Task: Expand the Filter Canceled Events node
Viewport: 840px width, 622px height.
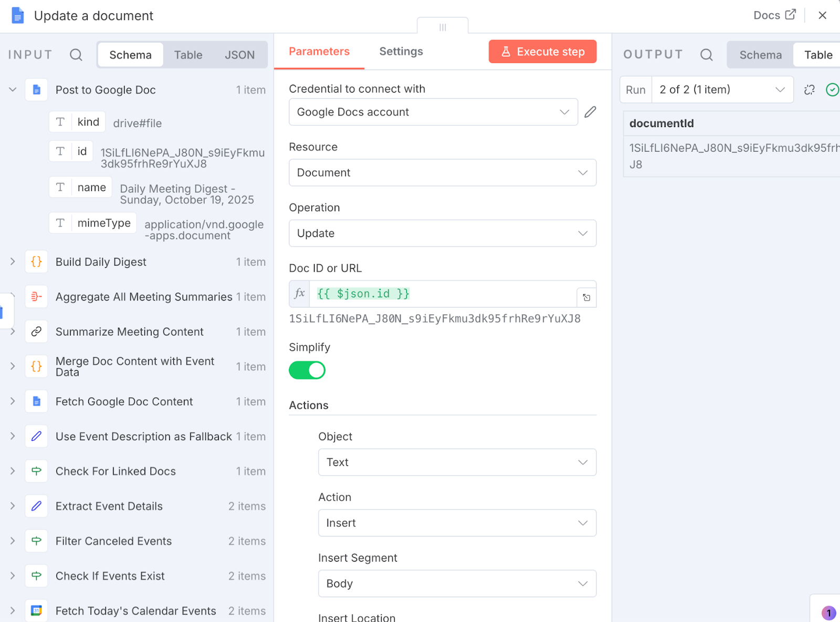Action: [x=13, y=541]
